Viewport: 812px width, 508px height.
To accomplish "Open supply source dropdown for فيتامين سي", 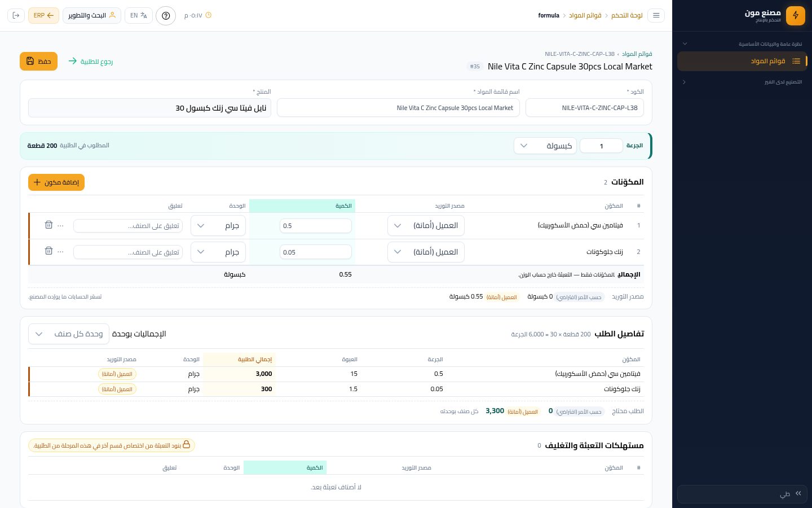I will pos(426,225).
